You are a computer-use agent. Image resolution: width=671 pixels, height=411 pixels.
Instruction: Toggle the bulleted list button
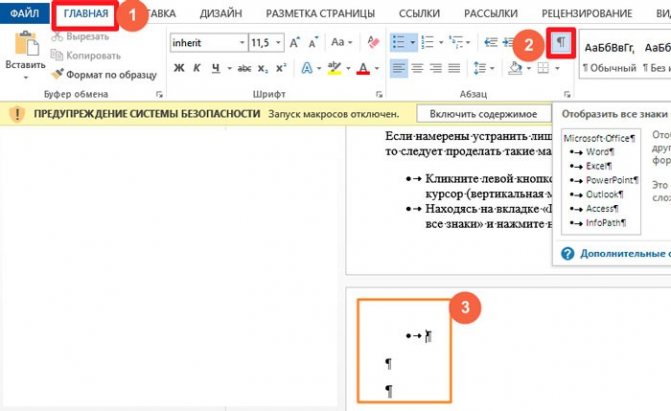coord(398,43)
